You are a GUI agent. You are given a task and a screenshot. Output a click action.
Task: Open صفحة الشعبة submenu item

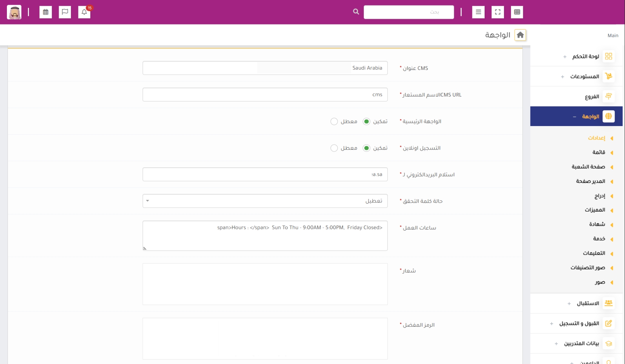tap(588, 167)
